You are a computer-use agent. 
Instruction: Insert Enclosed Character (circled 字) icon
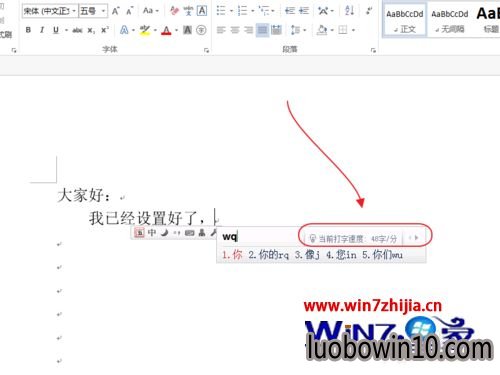[x=201, y=30]
